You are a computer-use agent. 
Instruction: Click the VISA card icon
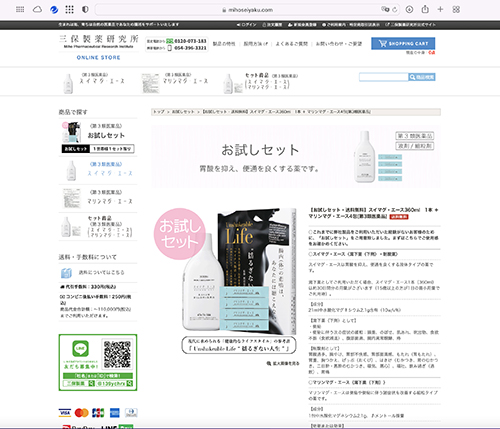pyautogui.click(x=65, y=413)
